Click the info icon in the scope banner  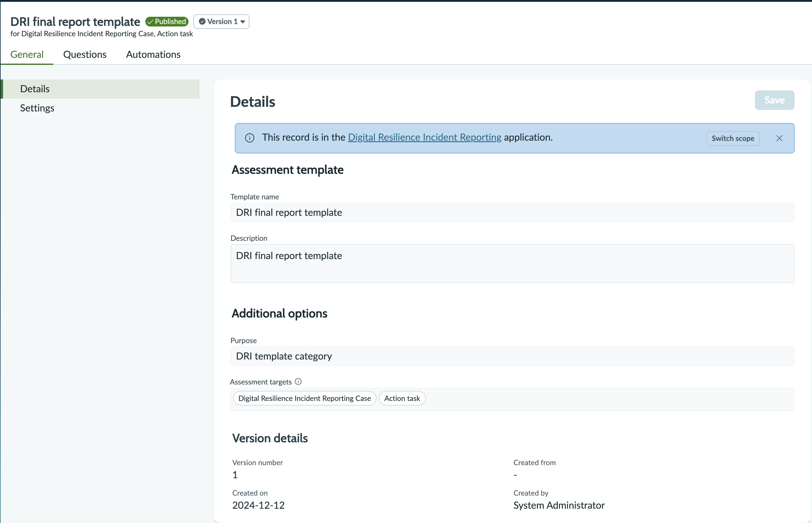tap(250, 138)
